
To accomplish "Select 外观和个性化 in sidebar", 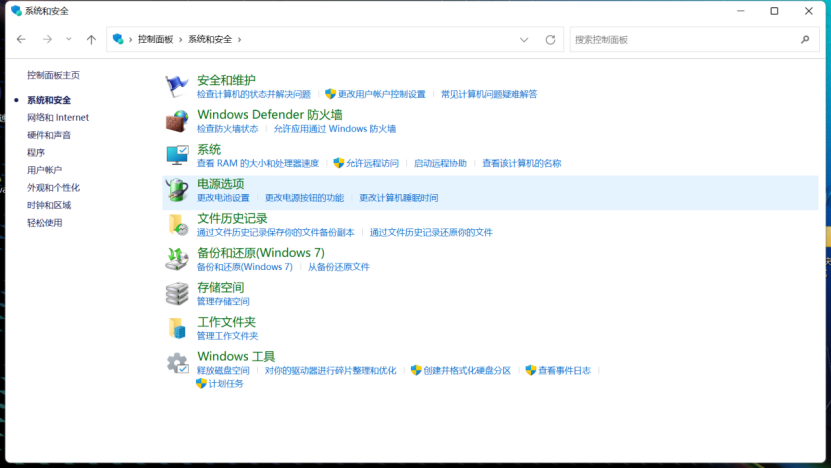I will coord(54,188).
